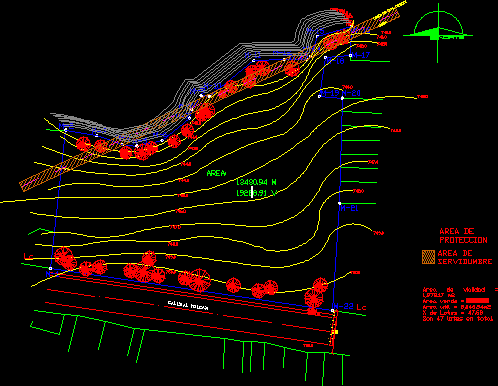
Task: Click the white road name label
Action: point(188,306)
